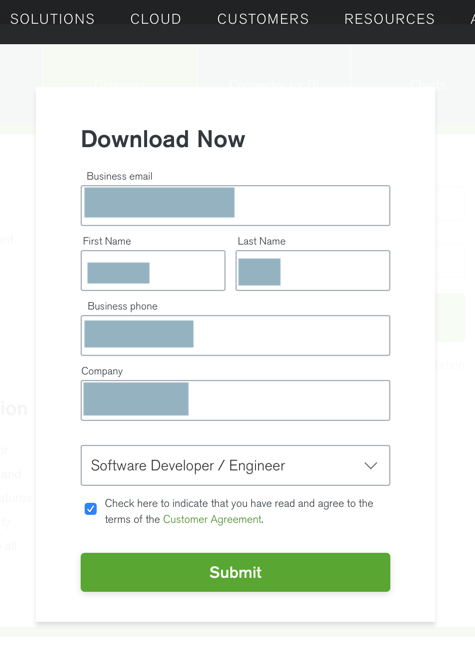Click the Business email label
Screen dimensions: 475x652
pyautogui.click(x=119, y=176)
